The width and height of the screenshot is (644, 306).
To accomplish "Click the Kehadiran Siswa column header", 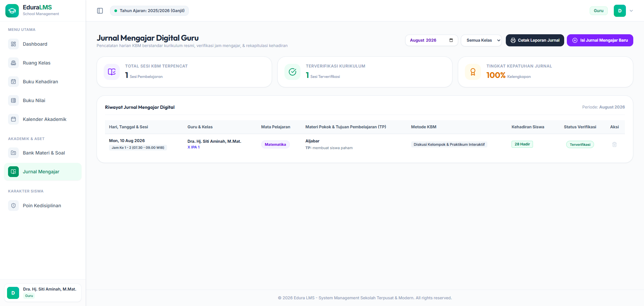I will [528, 127].
